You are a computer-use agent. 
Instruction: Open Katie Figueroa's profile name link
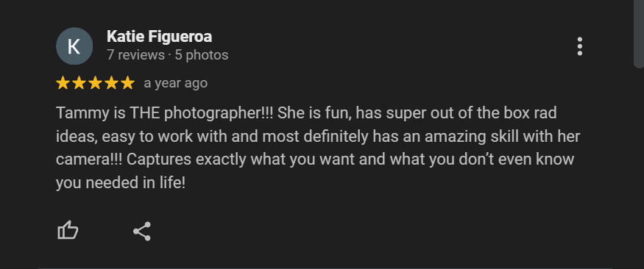(160, 37)
